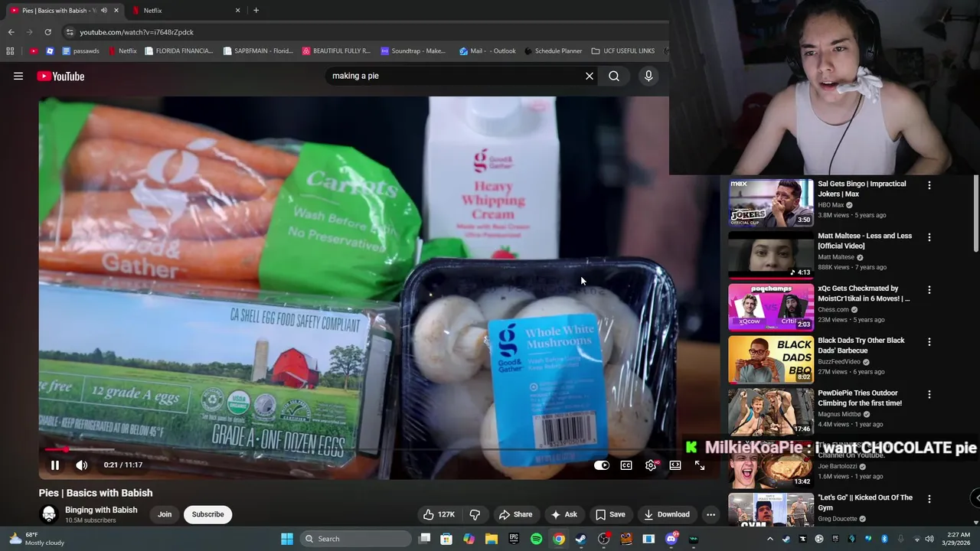
Task: Open PewDiePie Tries Outdoor Climbing title
Action: 860,398
